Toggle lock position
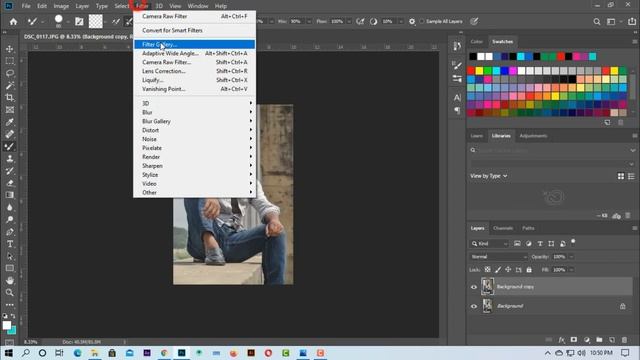Image resolution: width=640 pixels, height=360 pixels. (508, 270)
